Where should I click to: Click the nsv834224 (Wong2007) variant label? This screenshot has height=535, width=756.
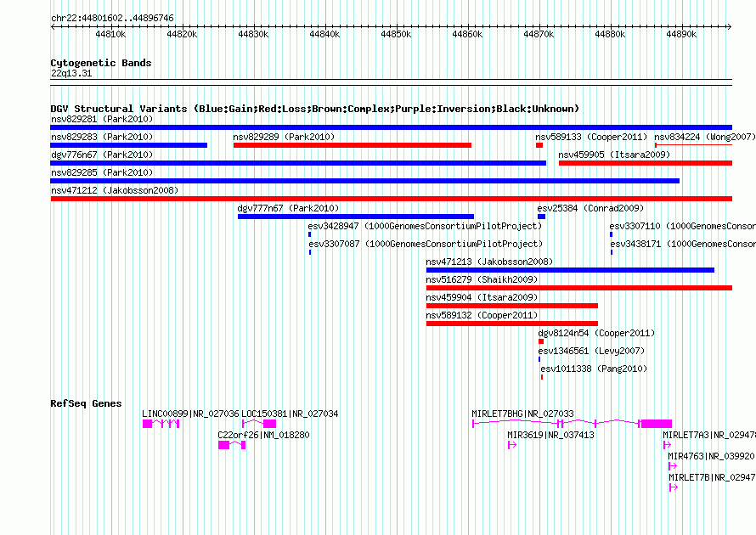[704, 137]
